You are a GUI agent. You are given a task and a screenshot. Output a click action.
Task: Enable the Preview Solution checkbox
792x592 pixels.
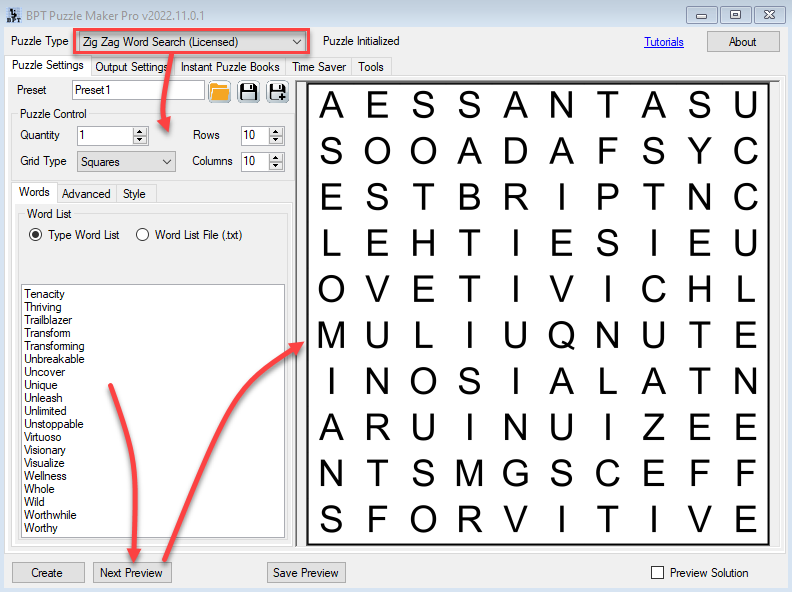pos(657,573)
